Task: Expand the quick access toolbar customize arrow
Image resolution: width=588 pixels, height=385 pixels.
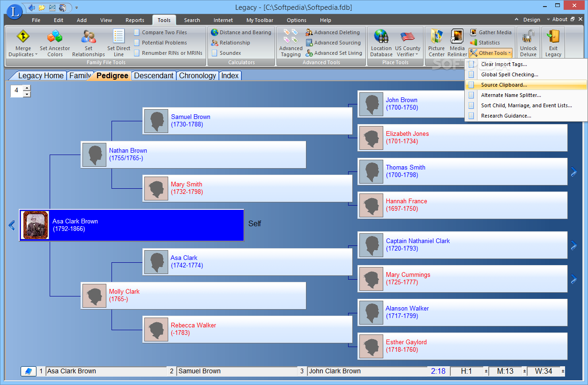Action: pyautogui.click(x=76, y=7)
